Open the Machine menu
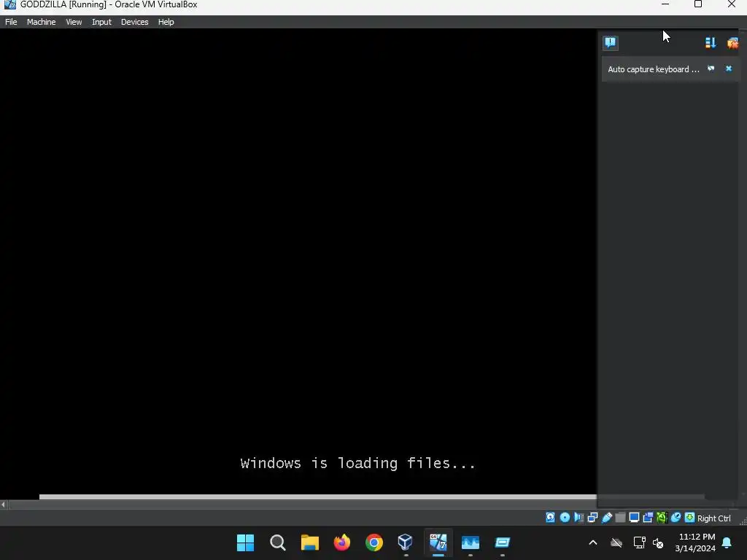747x560 pixels. [41, 22]
